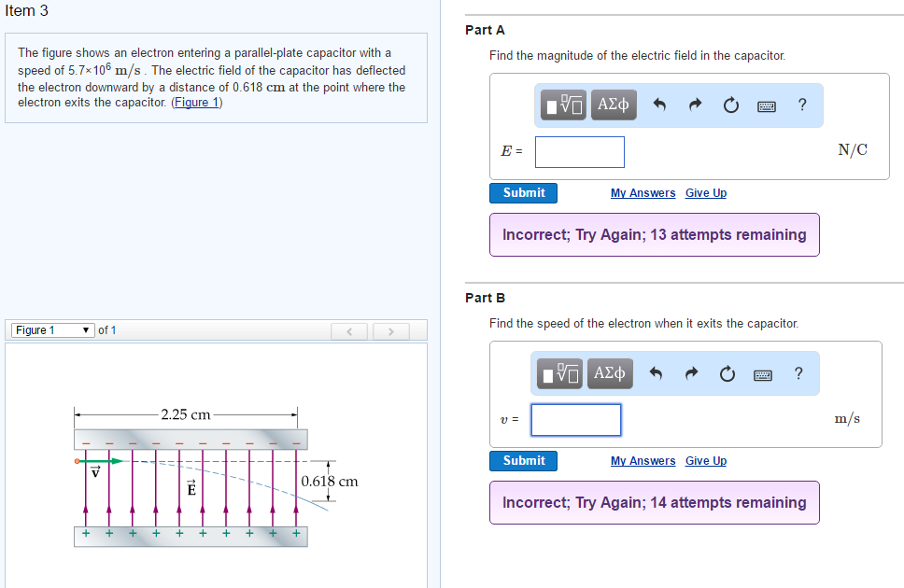The height and width of the screenshot is (588, 904).
Task: Open templates/math root tool in Part A
Action: coord(563,105)
